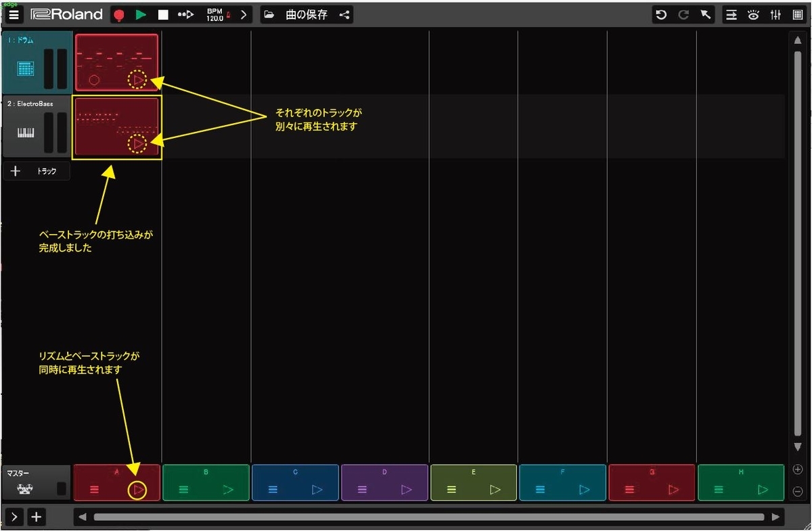The height and width of the screenshot is (531, 812).
Task: Launch scene D with its play button
Action: [x=407, y=489]
